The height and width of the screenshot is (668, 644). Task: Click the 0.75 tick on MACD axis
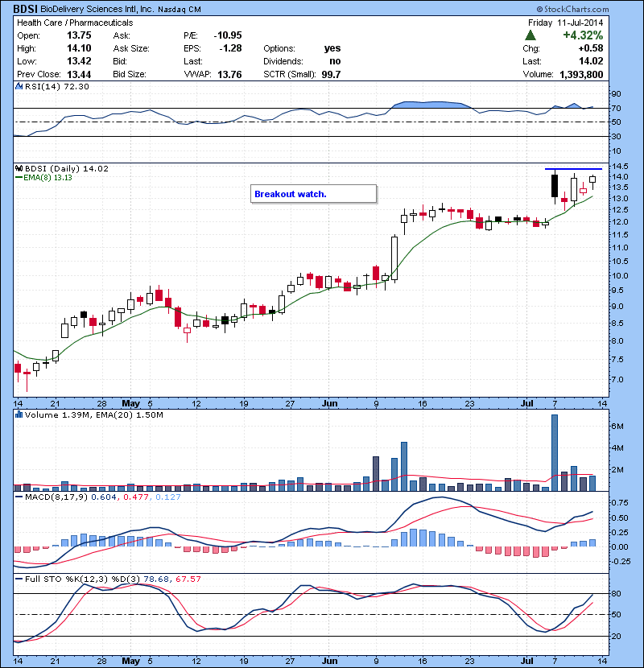click(x=620, y=503)
